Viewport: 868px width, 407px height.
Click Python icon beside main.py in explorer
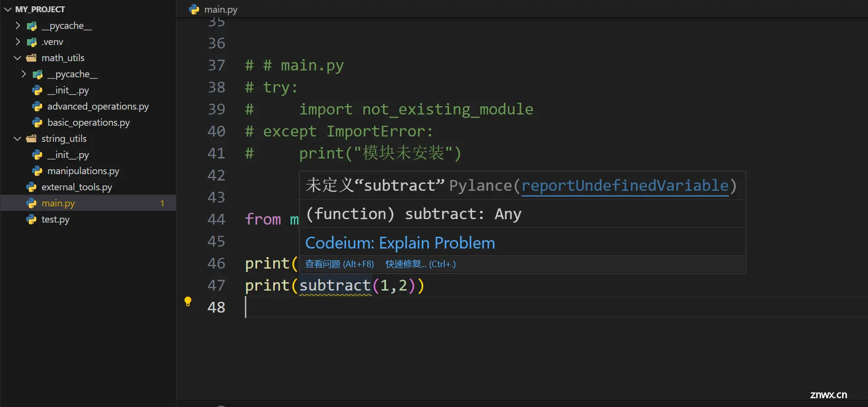(31, 203)
